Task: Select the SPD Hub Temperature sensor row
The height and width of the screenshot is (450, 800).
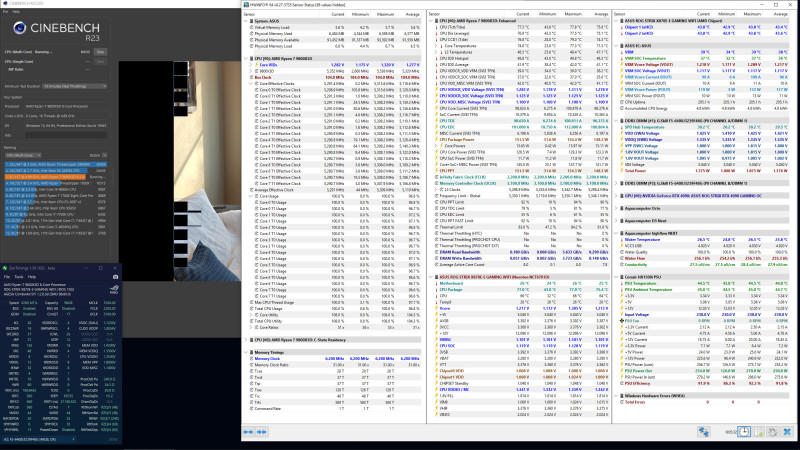Action: click(x=705, y=127)
